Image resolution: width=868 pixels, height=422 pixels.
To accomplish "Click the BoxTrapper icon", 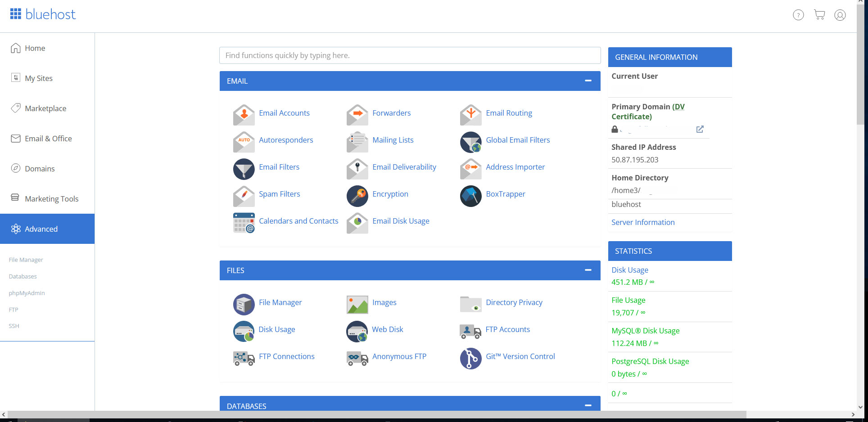I will (471, 196).
